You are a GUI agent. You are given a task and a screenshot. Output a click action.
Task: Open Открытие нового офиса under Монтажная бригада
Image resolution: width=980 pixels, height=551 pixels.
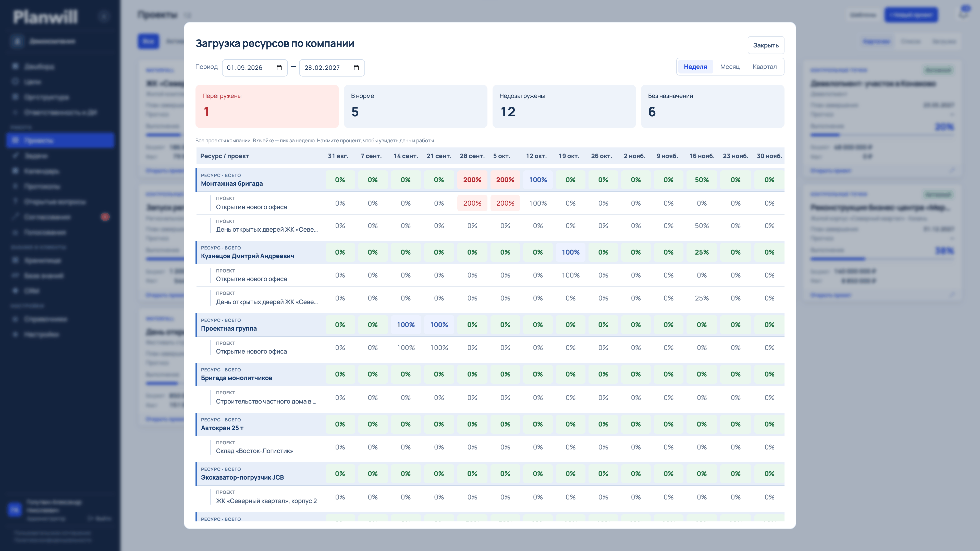(251, 207)
